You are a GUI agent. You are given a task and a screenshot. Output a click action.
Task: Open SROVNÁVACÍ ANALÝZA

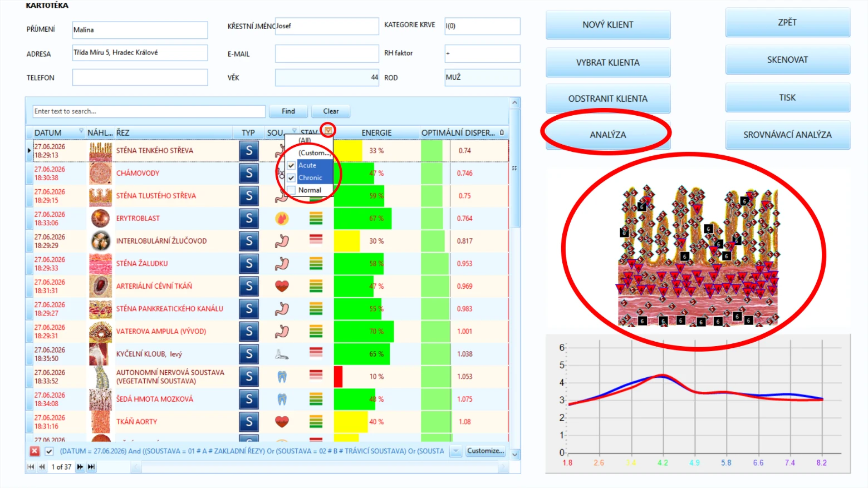click(x=787, y=135)
